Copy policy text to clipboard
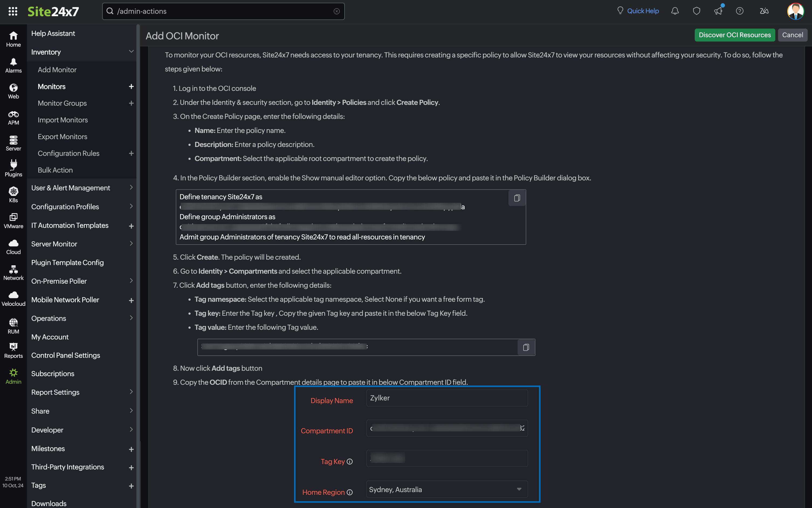The image size is (812, 508). point(516,198)
